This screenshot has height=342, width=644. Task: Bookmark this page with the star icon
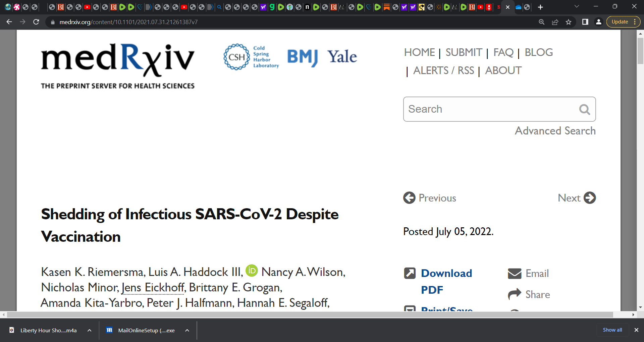(569, 22)
